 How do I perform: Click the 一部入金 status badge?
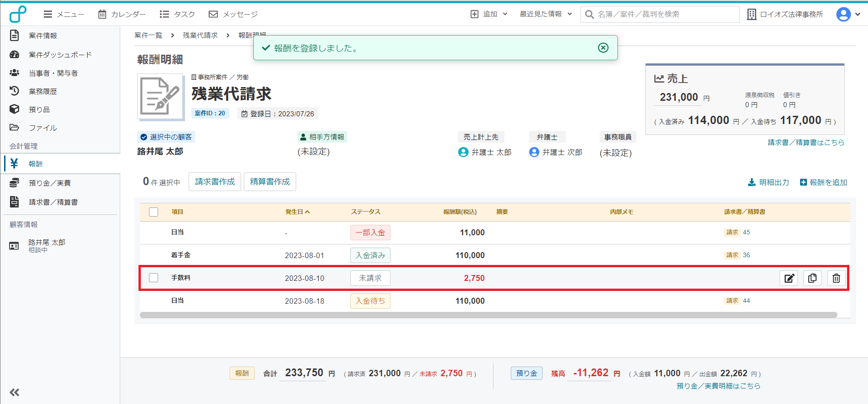[370, 233]
